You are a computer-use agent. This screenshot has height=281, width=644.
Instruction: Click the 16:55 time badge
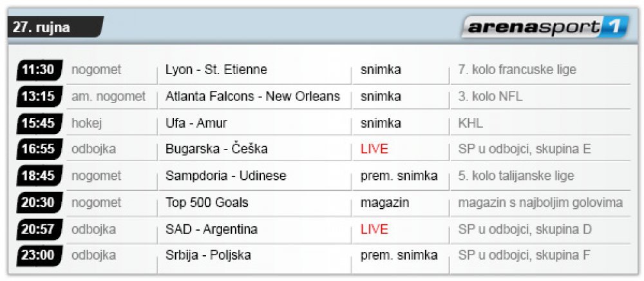pos(40,149)
